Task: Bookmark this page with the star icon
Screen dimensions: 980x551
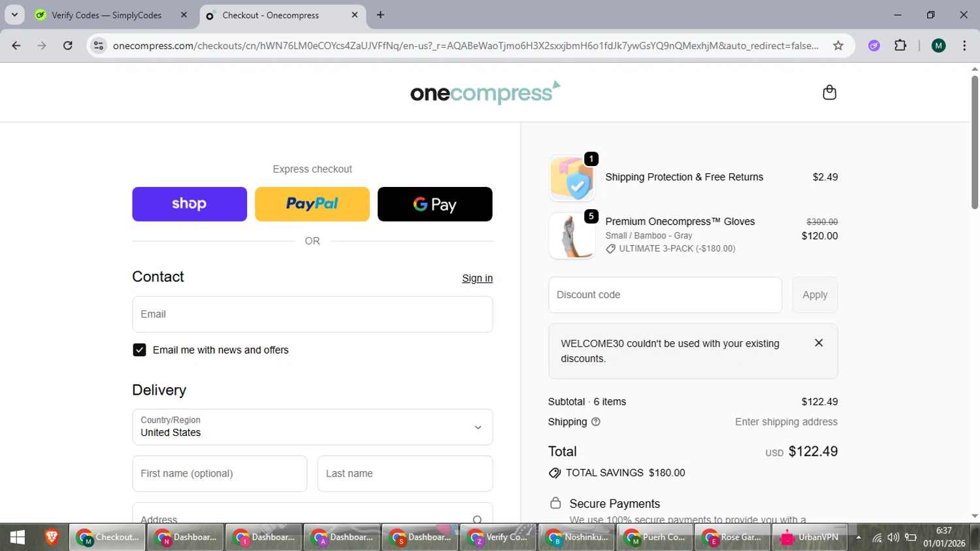Action: pyautogui.click(x=838, y=46)
